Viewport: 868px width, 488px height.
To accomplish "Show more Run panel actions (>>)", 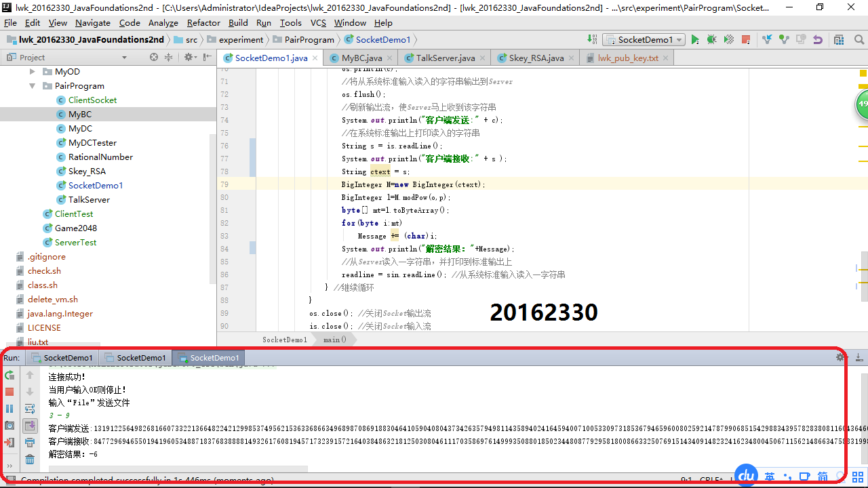I will (9, 465).
